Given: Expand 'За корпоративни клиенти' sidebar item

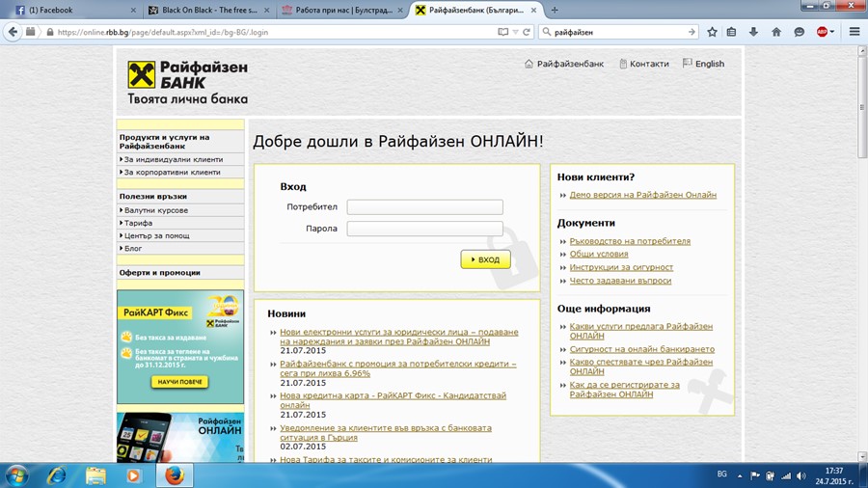Looking at the screenshot, I should 172,172.
